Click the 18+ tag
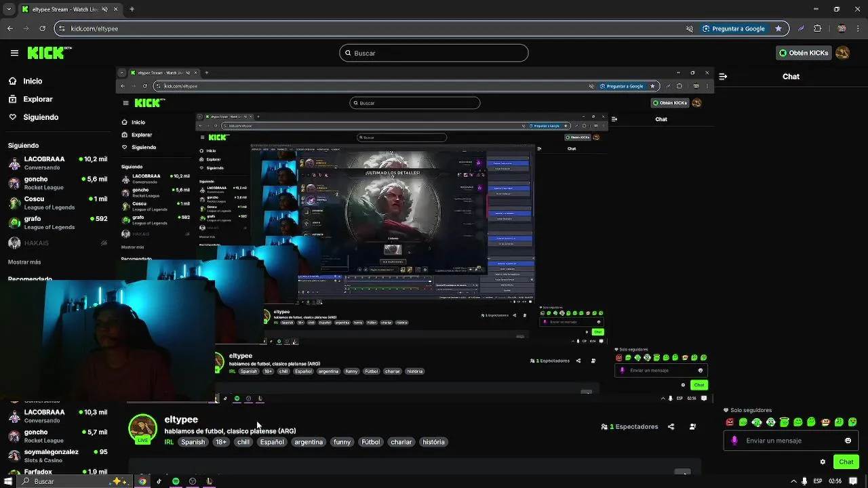The width and height of the screenshot is (868, 488). (x=221, y=442)
